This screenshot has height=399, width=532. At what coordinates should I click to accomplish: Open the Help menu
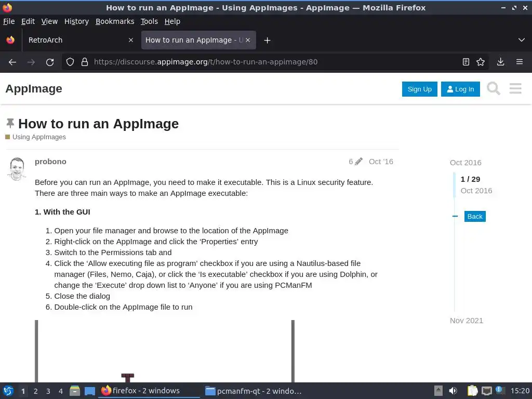[172, 21]
